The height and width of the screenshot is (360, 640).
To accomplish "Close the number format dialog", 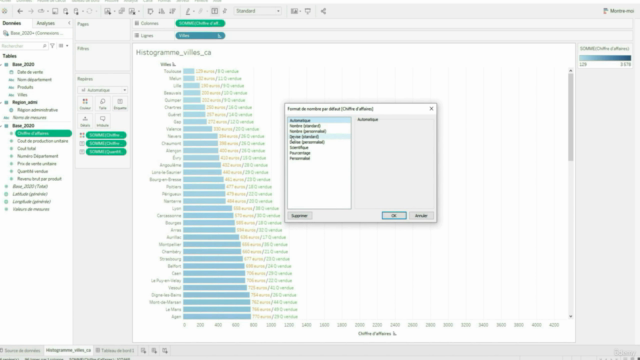I will click(431, 109).
